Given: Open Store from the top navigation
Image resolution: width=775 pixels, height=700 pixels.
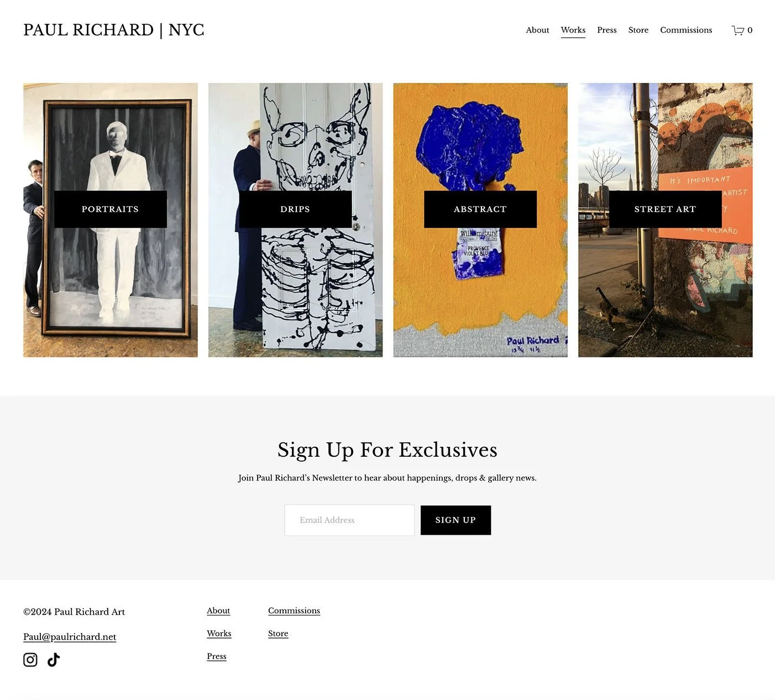Looking at the screenshot, I should (638, 30).
